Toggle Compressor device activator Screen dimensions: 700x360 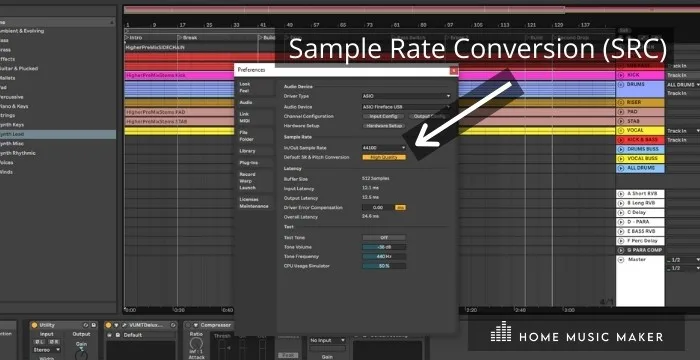pos(188,325)
